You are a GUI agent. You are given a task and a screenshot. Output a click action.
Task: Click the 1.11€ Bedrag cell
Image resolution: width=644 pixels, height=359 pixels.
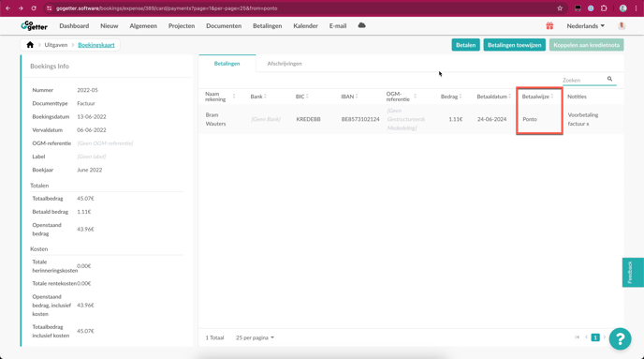coord(456,119)
